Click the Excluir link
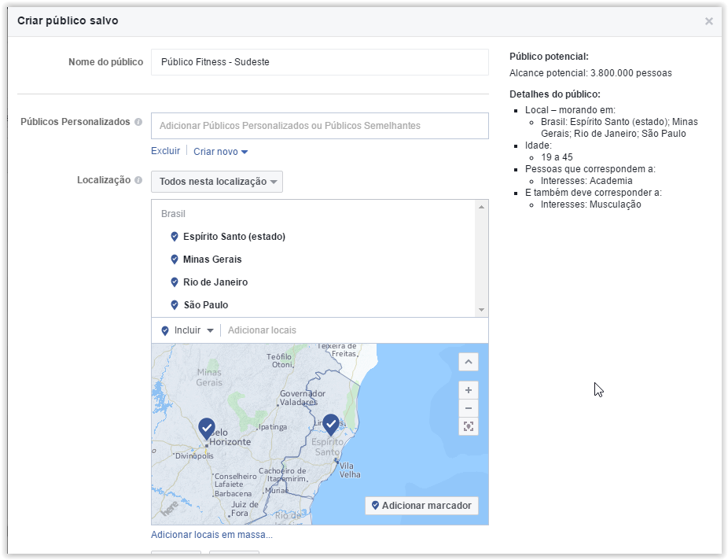Image resolution: width=728 pixels, height=560 pixels. (x=165, y=151)
